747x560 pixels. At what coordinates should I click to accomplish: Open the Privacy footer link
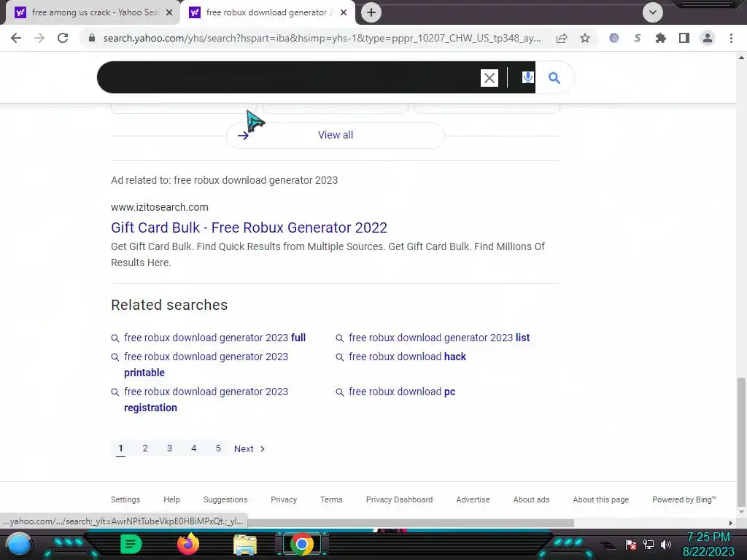pos(284,499)
